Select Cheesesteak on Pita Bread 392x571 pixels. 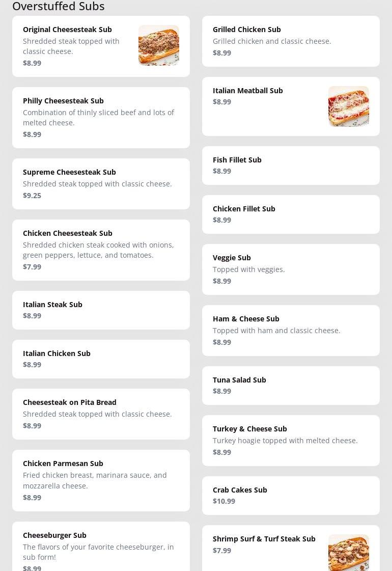[101, 414]
